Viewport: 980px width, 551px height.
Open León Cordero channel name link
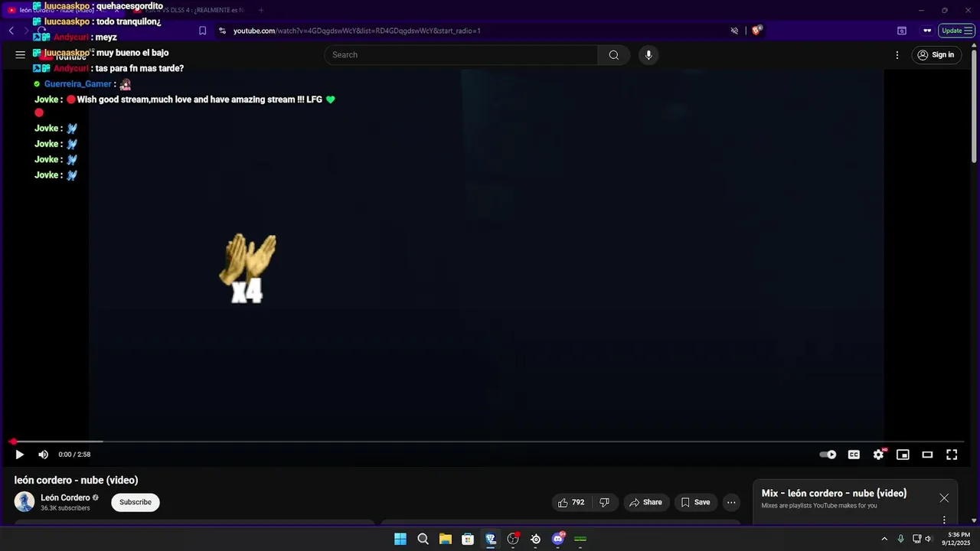pyautogui.click(x=65, y=498)
